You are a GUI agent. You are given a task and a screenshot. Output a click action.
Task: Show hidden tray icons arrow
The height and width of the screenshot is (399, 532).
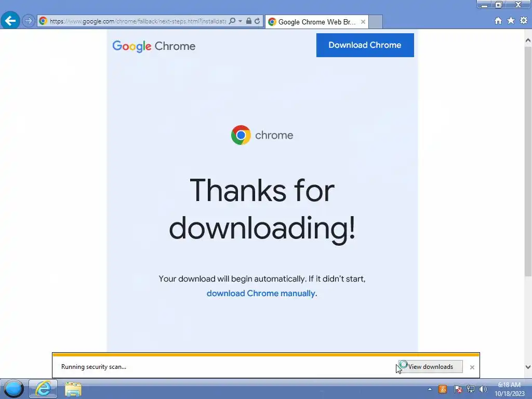click(430, 389)
